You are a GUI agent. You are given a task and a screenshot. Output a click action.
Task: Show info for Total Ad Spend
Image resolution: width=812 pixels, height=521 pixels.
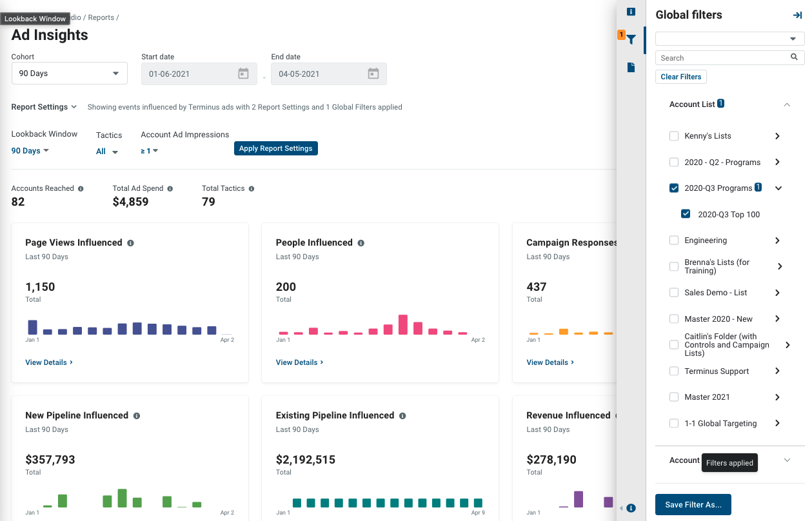[x=170, y=189]
